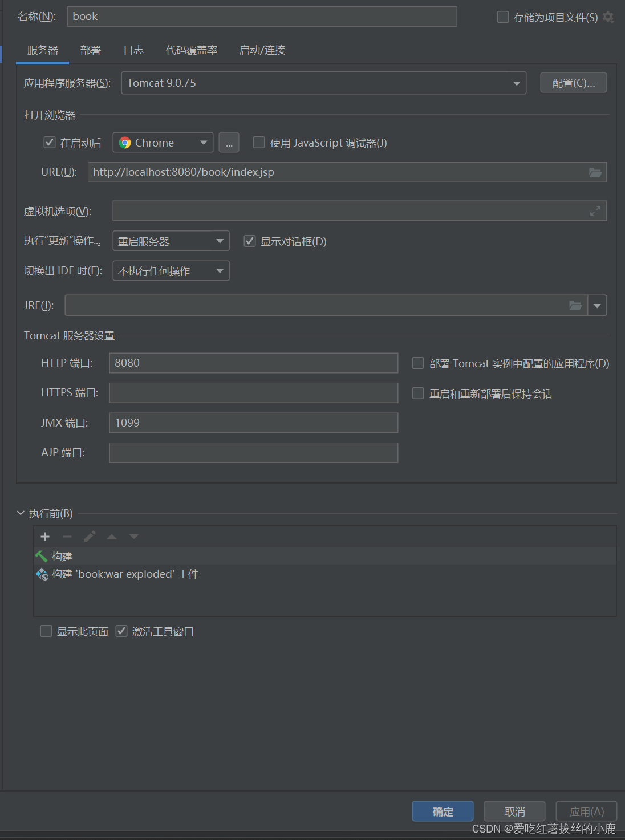Click the HTTP 端口 field showing 8080

click(254, 363)
